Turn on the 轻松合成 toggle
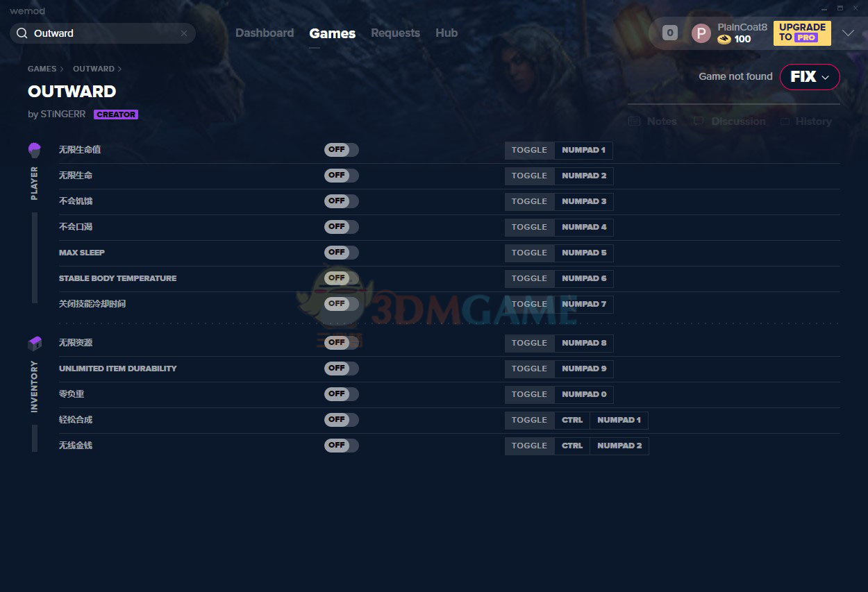868x592 pixels. [341, 420]
